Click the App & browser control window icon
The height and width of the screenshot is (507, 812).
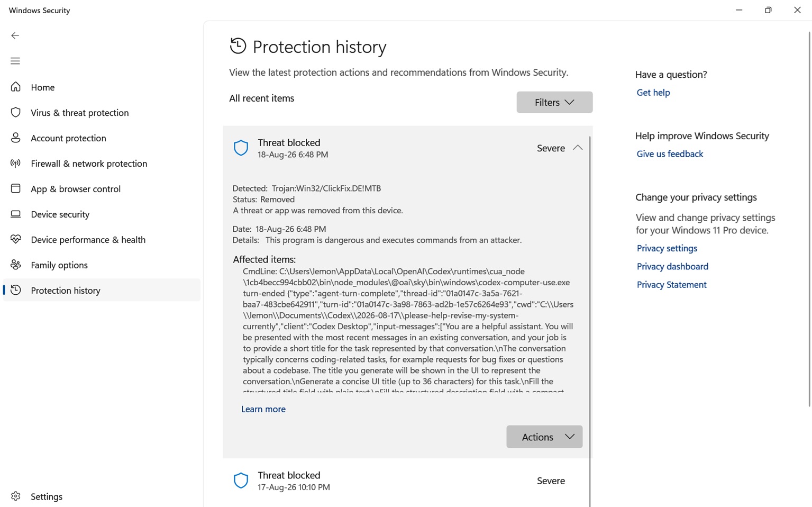16,188
